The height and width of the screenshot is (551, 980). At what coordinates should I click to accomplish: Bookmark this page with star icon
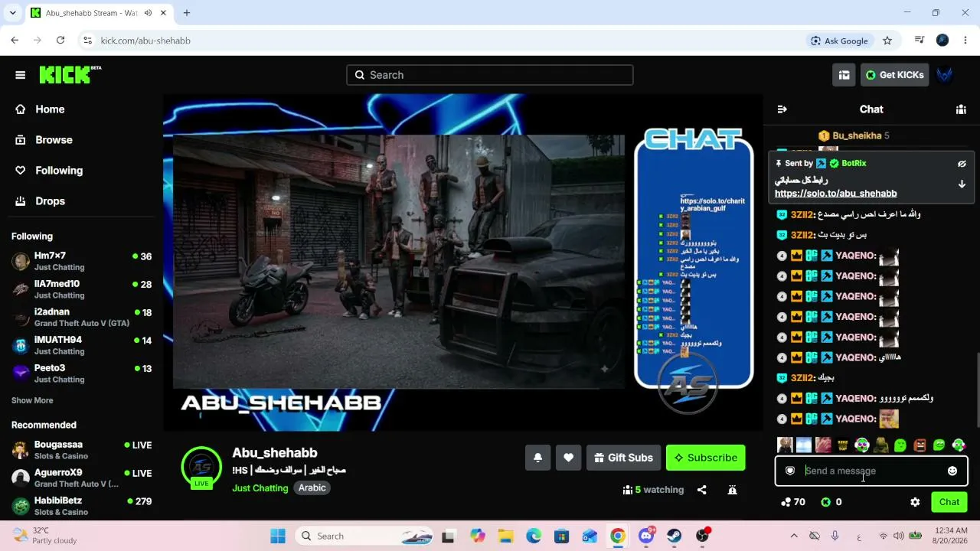pyautogui.click(x=887, y=41)
